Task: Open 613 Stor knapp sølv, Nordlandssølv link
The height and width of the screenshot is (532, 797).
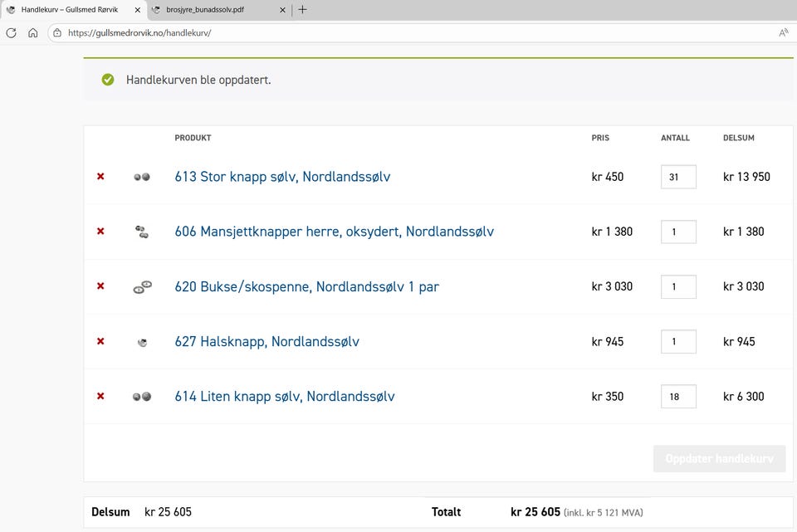Action: pos(282,176)
